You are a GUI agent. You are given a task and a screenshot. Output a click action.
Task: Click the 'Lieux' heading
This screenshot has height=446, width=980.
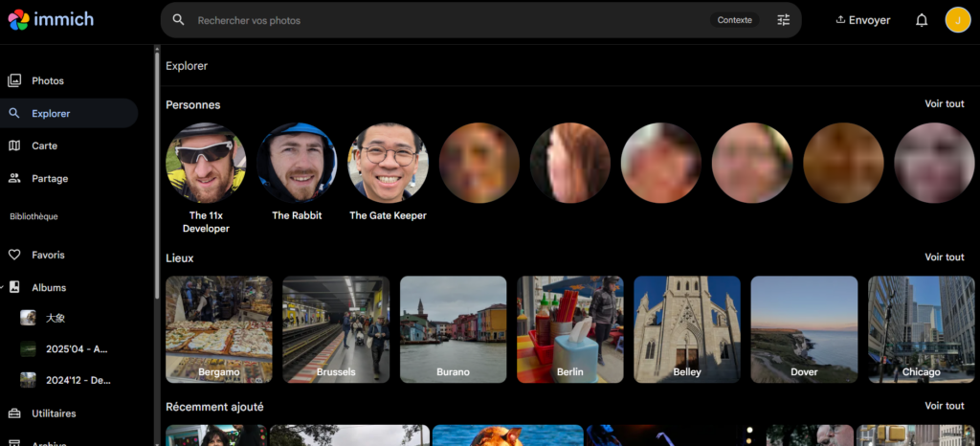(x=179, y=258)
